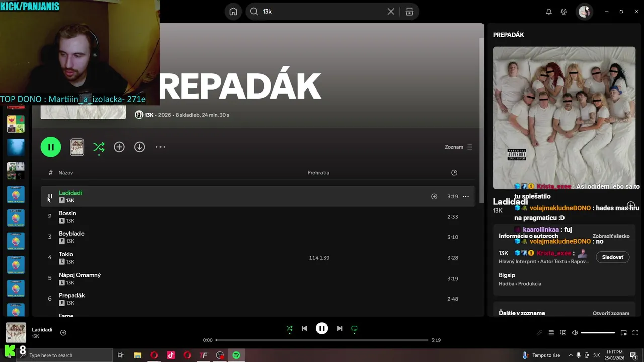The width and height of the screenshot is (644, 362).
Task: Open the Temps to rise weather widget
Action: 541,355
